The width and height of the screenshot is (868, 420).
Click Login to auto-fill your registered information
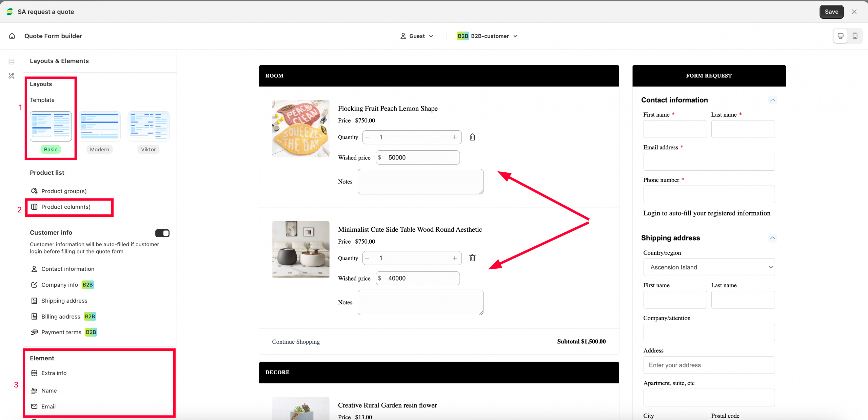pyautogui.click(x=707, y=213)
